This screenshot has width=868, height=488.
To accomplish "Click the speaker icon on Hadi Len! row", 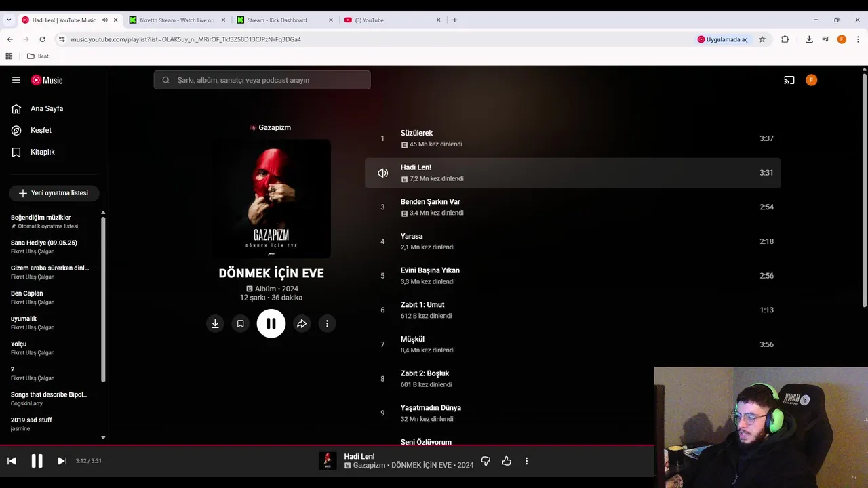I will tap(382, 173).
